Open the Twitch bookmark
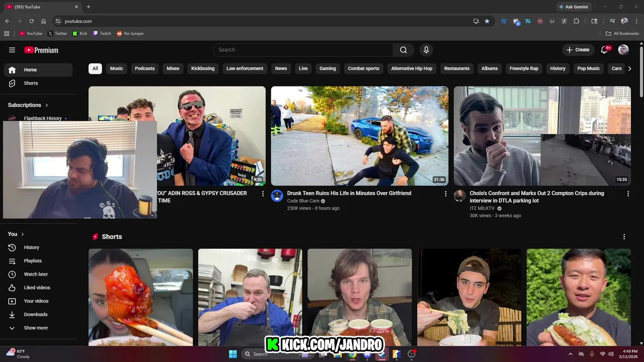Screen dimensions: 644x362 pos(102,34)
